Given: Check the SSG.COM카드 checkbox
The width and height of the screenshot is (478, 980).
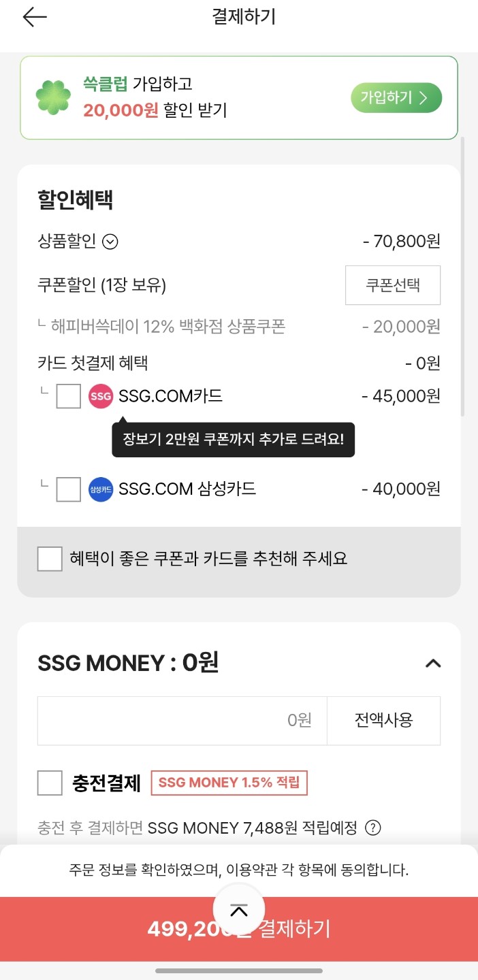Looking at the screenshot, I should 68,396.
